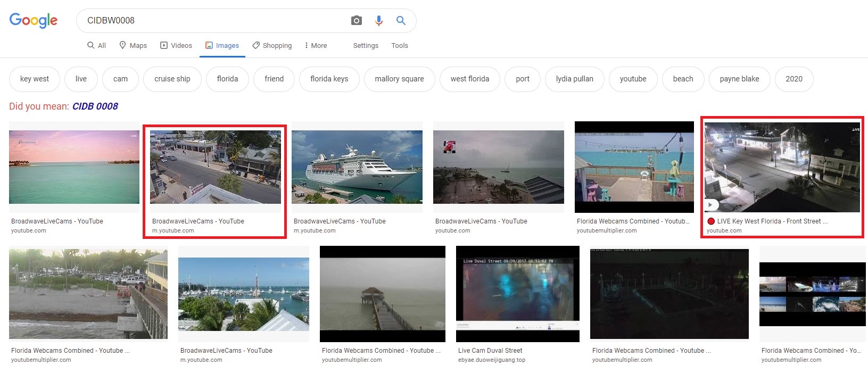
Task: Click youtube.com source under rainy harbor image
Action: [453, 231]
